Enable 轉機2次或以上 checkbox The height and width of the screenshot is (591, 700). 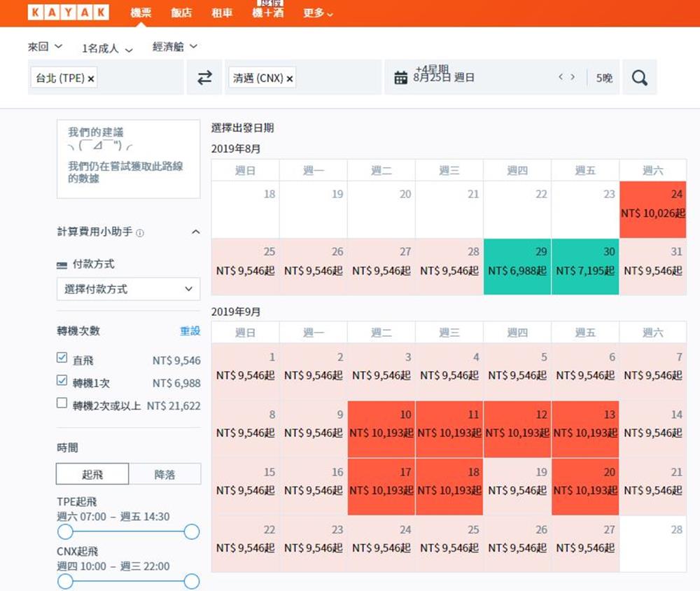[x=62, y=403]
